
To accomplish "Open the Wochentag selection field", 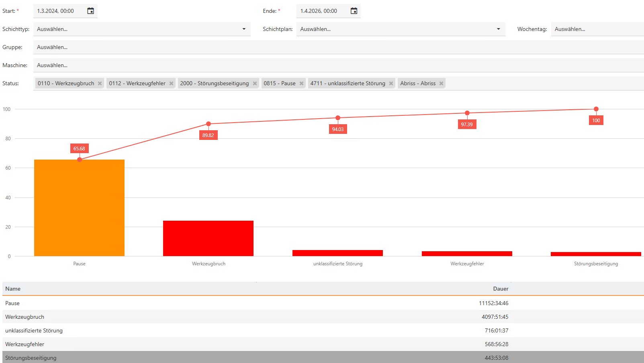I will click(x=597, y=29).
